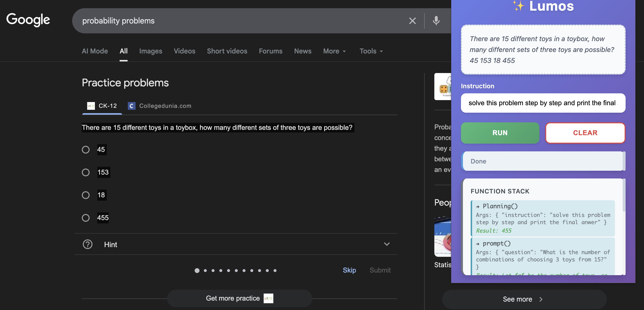644x310 pixels.
Task: Click CK-12 icon on Get more practice
Action: pyautogui.click(x=268, y=298)
